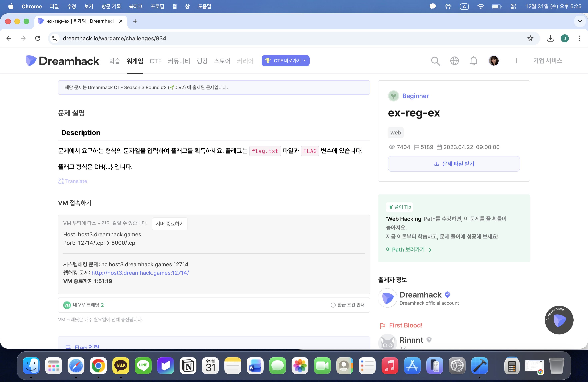Screen dimensions: 588x382
Task: Open Chrome downloads icon
Action: point(550,39)
